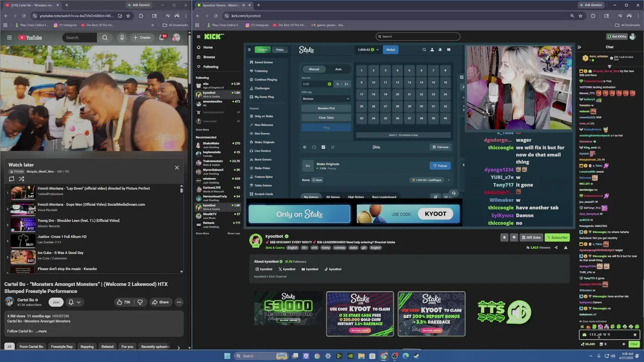Dislike the Cartel Bo video

(140, 302)
